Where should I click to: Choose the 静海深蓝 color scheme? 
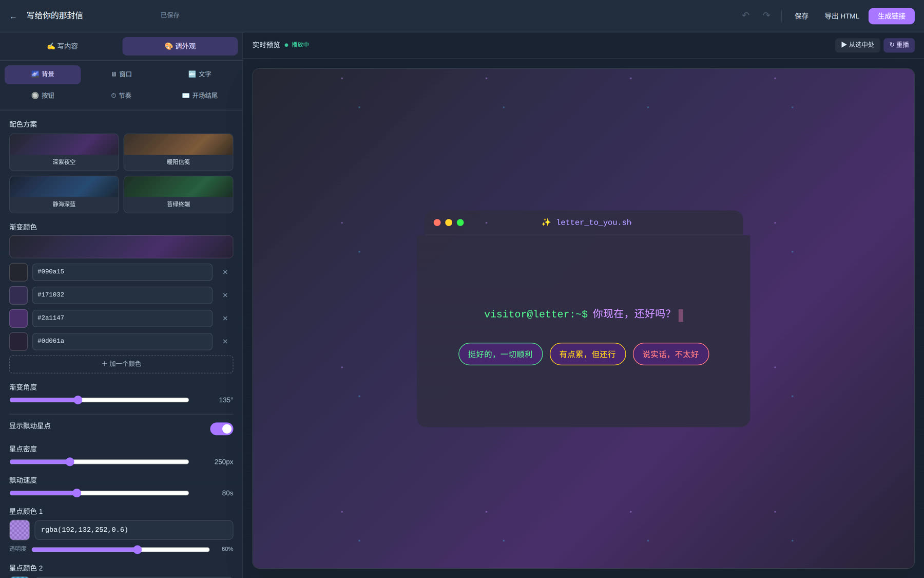64,194
